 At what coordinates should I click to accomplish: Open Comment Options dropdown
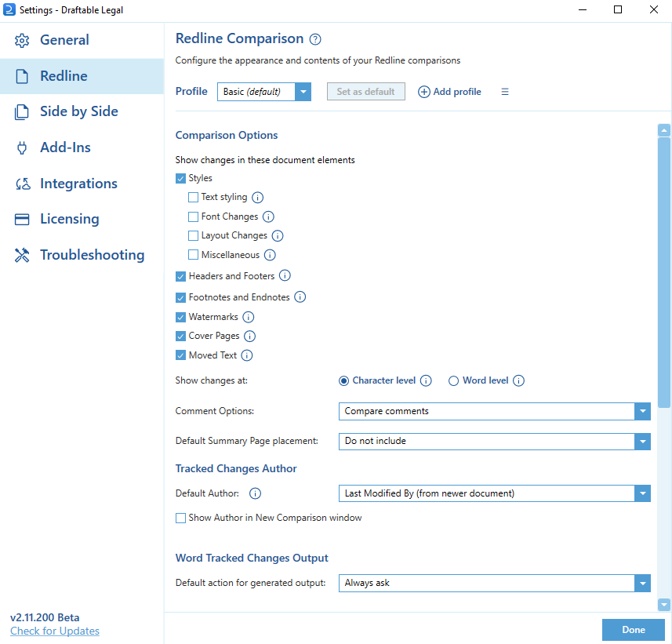tap(495, 411)
